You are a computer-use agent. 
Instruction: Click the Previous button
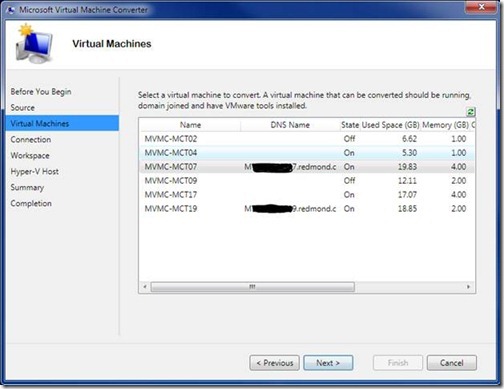coord(274,363)
